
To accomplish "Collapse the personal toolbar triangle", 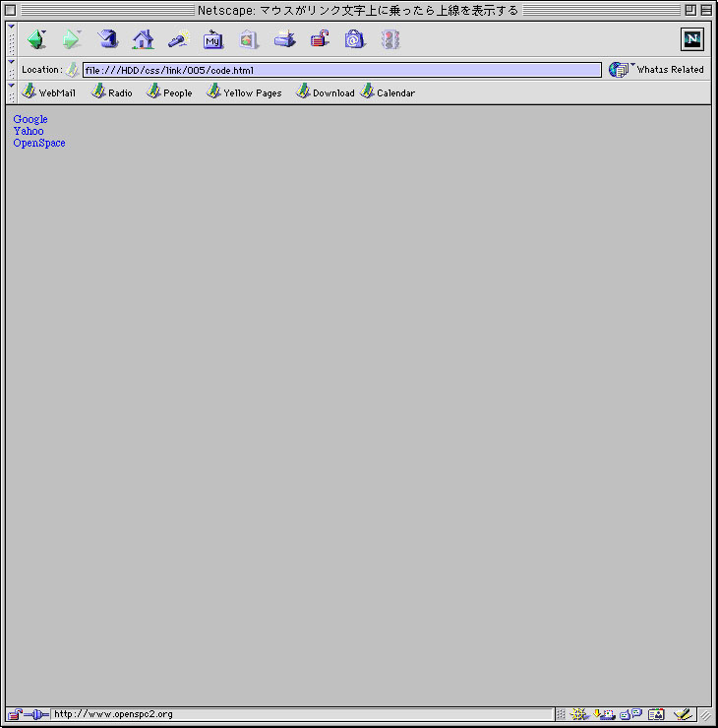I will (x=11, y=86).
